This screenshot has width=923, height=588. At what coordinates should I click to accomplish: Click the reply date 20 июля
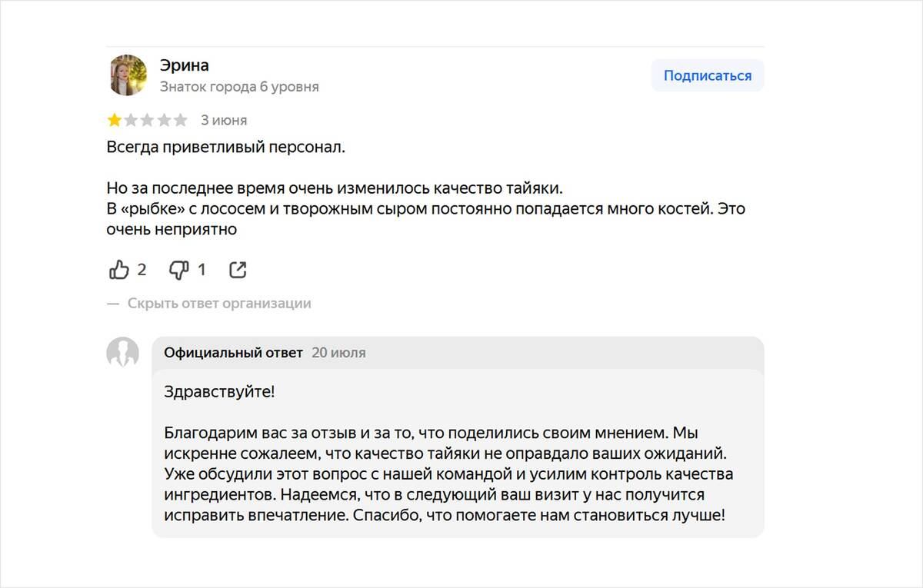coord(338,352)
